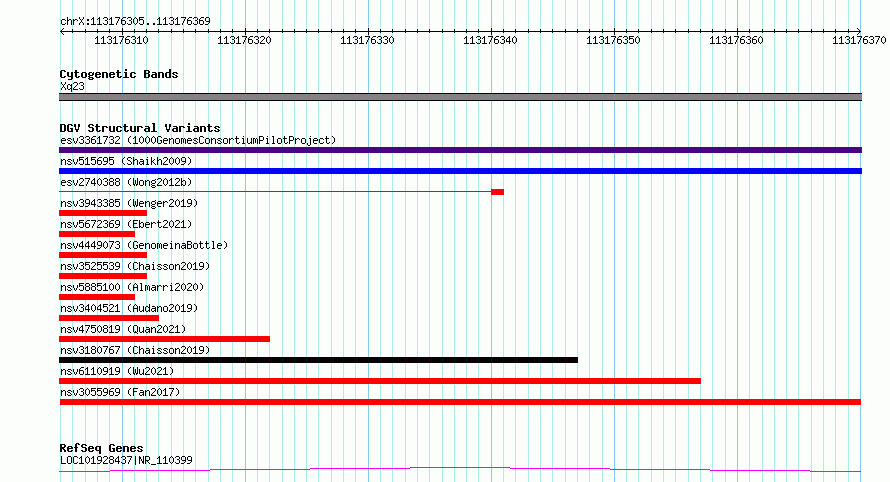Screen dimensions: 890x482
Task: Open variant nsv5672369 (Ebert2021) label
Action: coord(126,224)
